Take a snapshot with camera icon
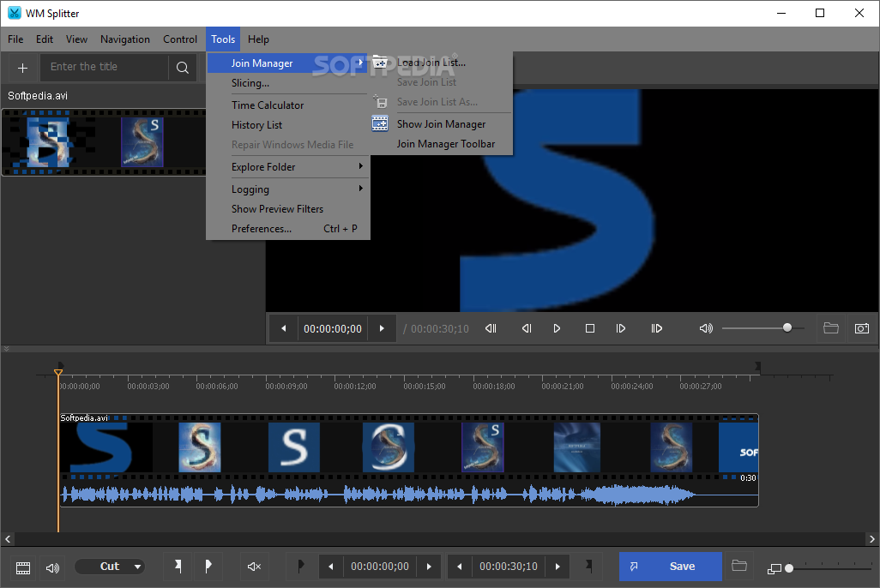880x588 pixels. [x=862, y=328]
